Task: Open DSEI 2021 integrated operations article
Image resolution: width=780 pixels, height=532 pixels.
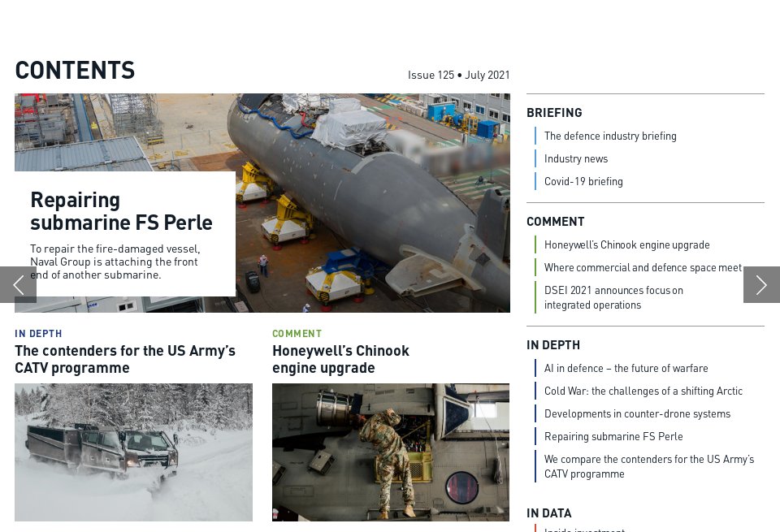Action: [x=613, y=297]
